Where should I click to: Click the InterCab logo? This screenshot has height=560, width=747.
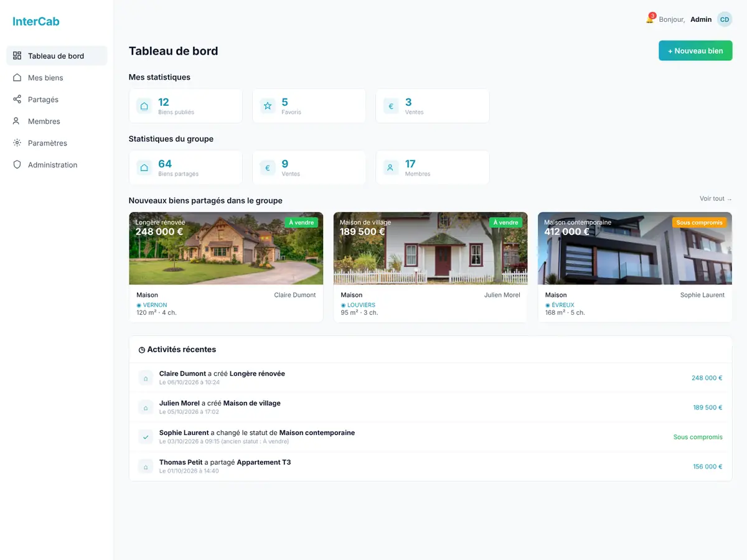[36, 22]
